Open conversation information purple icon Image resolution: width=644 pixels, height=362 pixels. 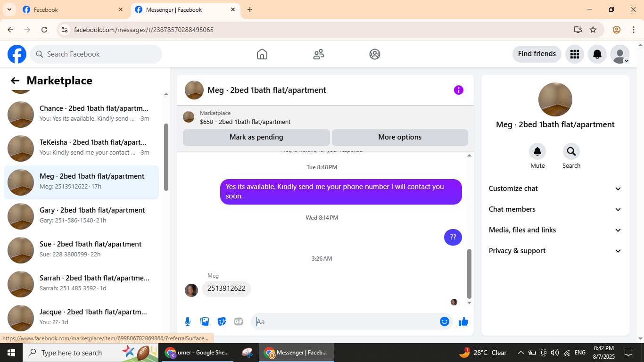459,90
